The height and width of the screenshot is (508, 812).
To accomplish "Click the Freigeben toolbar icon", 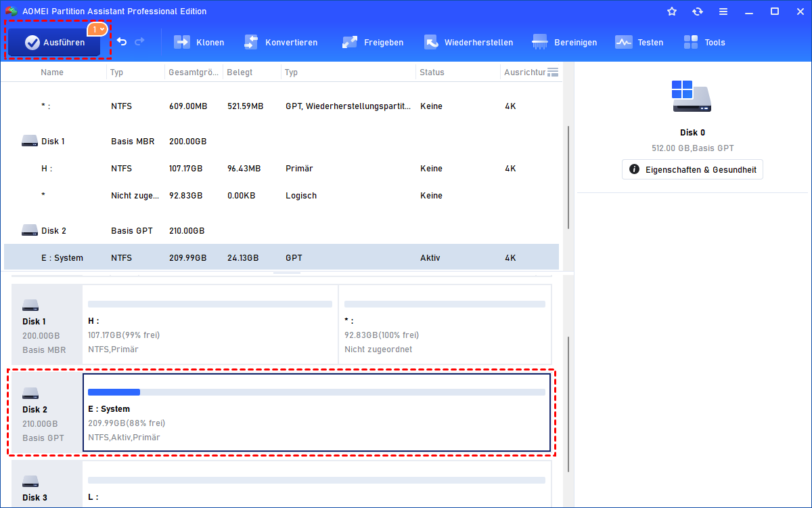I will (x=350, y=42).
